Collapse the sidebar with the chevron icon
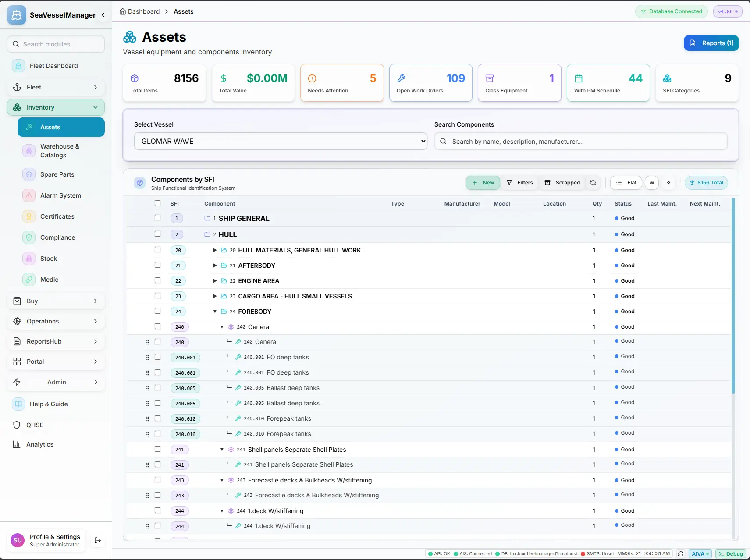 click(x=103, y=15)
